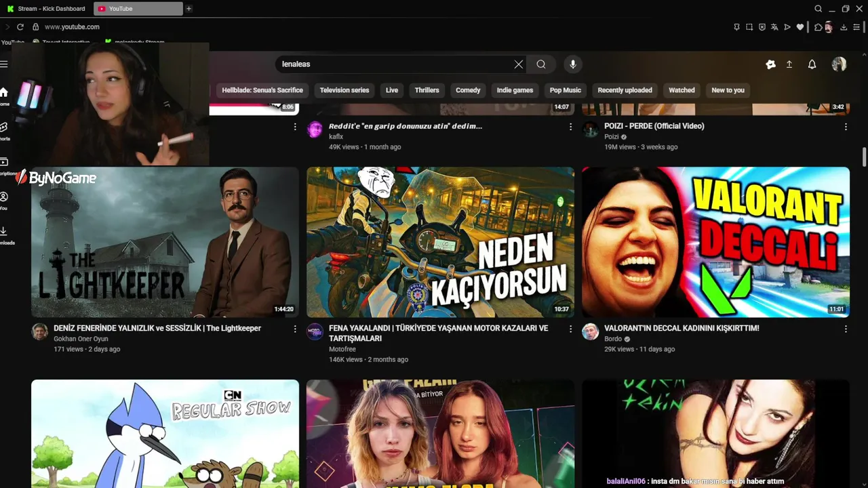868x488 pixels.
Task: Click the send arrow icon in toolbar
Action: [x=787, y=27]
